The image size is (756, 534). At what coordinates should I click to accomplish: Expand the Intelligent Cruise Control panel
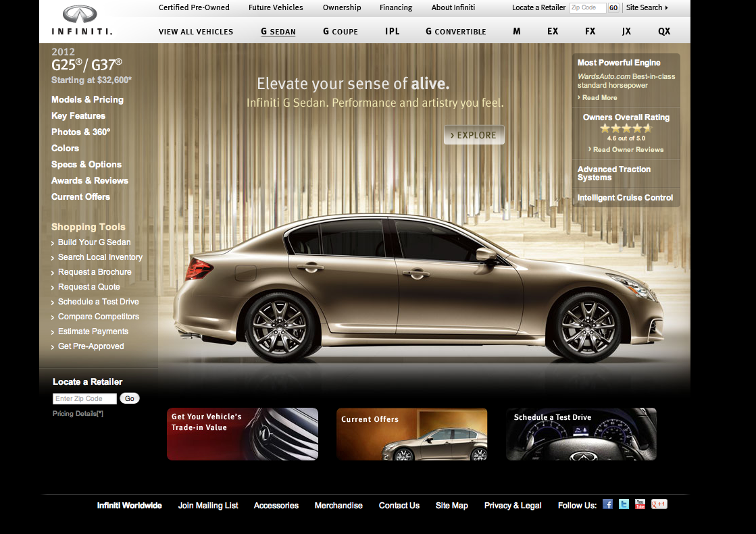point(626,198)
